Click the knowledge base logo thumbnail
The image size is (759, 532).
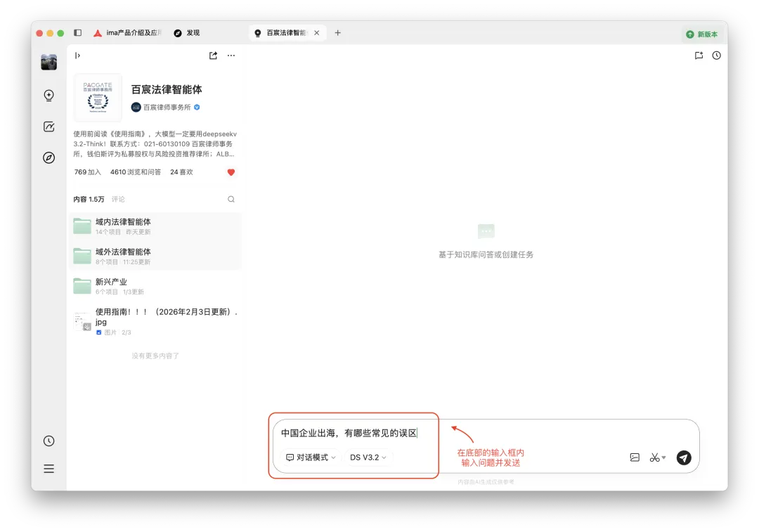(98, 97)
